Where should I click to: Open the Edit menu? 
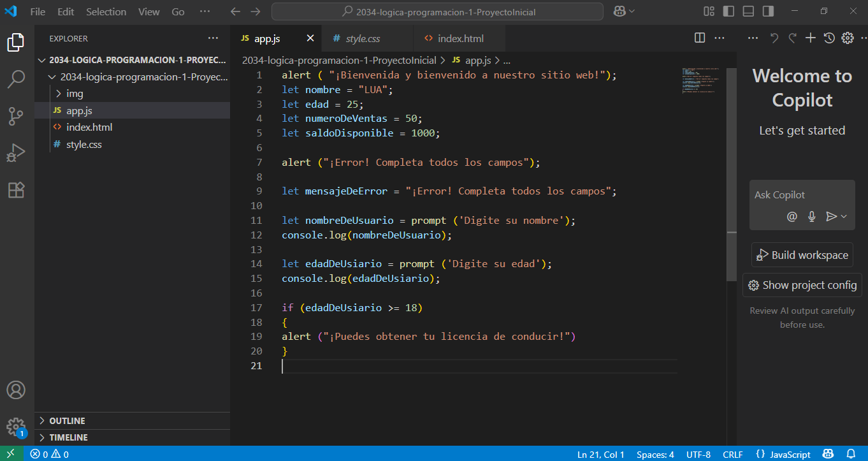[x=66, y=11]
